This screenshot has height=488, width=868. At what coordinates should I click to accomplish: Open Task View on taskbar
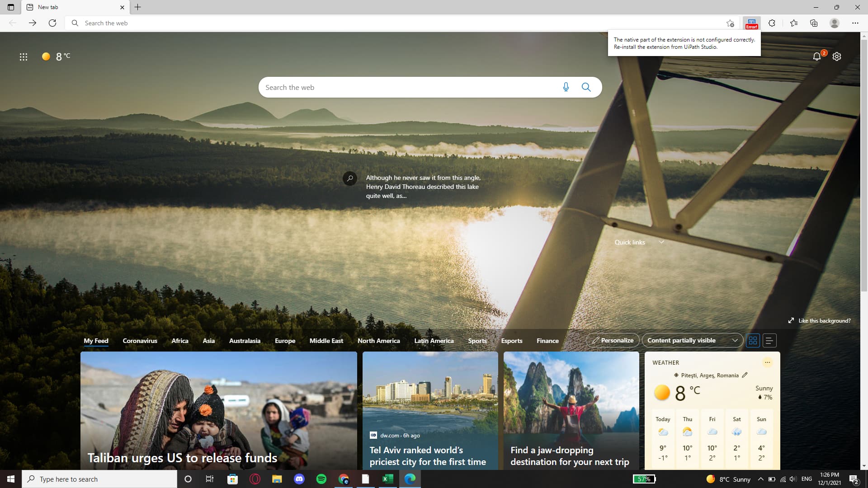coord(210,479)
